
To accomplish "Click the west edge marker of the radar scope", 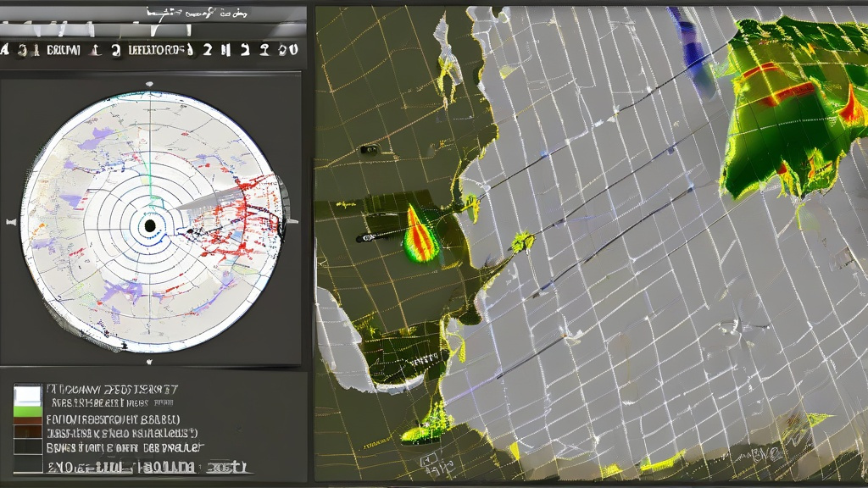I will coord(10,222).
